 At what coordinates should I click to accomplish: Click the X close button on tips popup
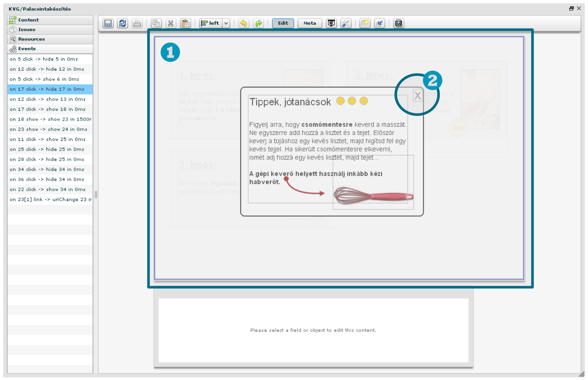click(x=417, y=96)
